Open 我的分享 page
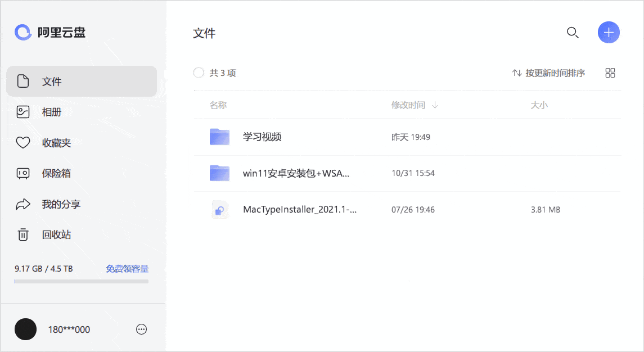 pyautogui.click(x=61, y=204)
